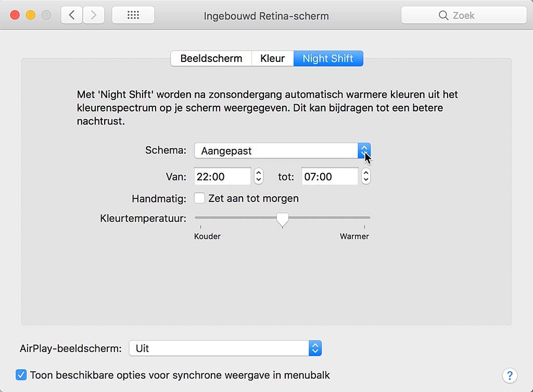Enable Zet aan tot morgen checkbox
Viewport: 533px width, 392px height.
tap(199, 198)
